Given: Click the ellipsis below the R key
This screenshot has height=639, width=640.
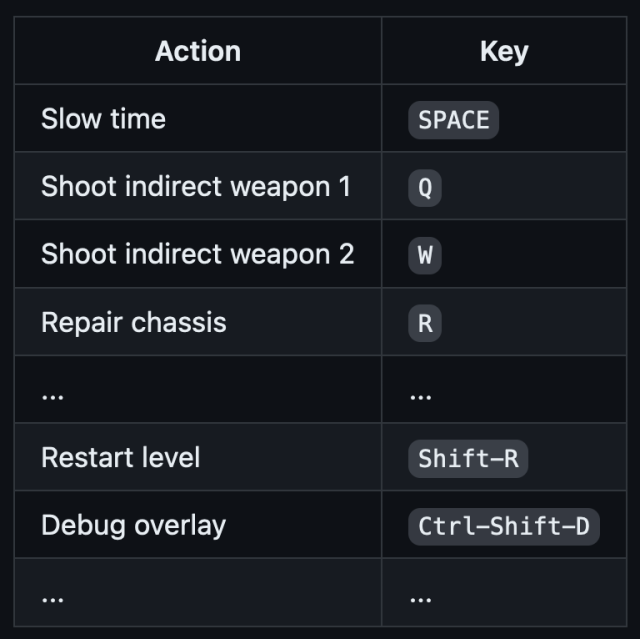Looking at the screenshot, I should click(421, 393).
